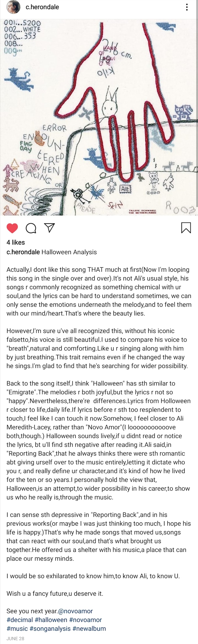198x644 pixels.
Task: Open the comment speech bubble icon
Action: click(x=31, y=228)
